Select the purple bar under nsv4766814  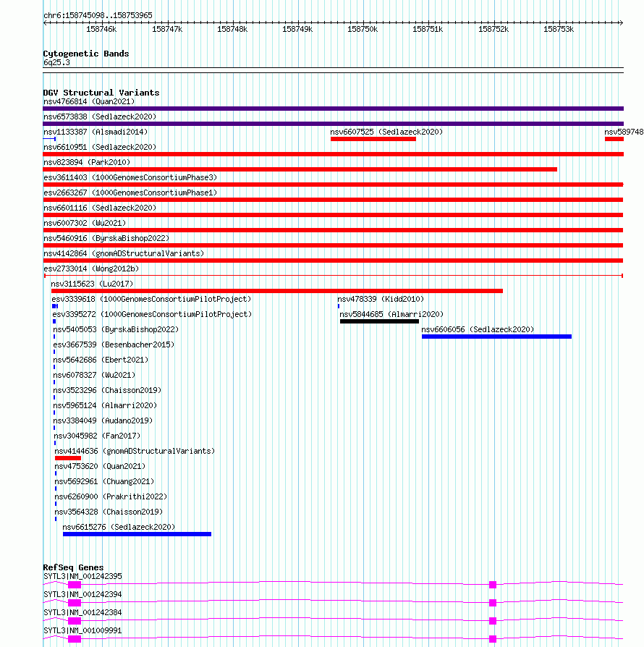(x=334, y=109)
